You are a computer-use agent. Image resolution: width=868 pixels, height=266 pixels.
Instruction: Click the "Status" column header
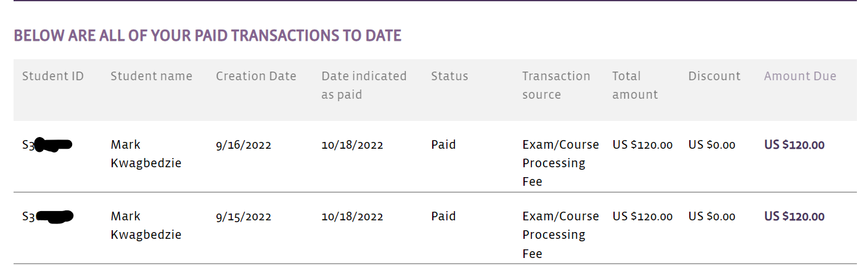coord(449,77)
